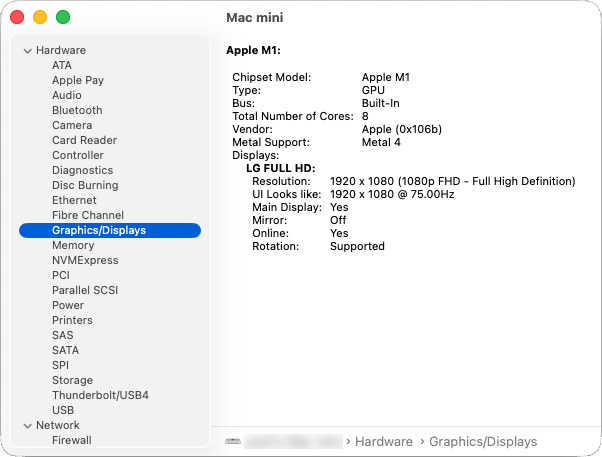The image size is (602, 457).
Task: Minimize the window with the yellow button
Action: point(40,17)
